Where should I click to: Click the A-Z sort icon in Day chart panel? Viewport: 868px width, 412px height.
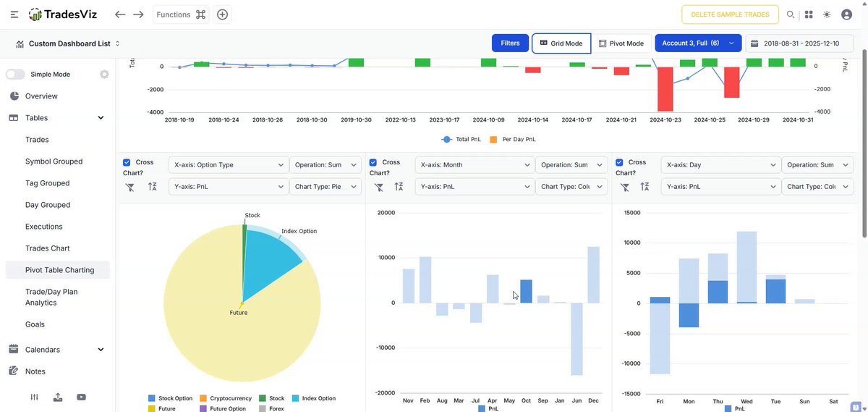point(644,187)
